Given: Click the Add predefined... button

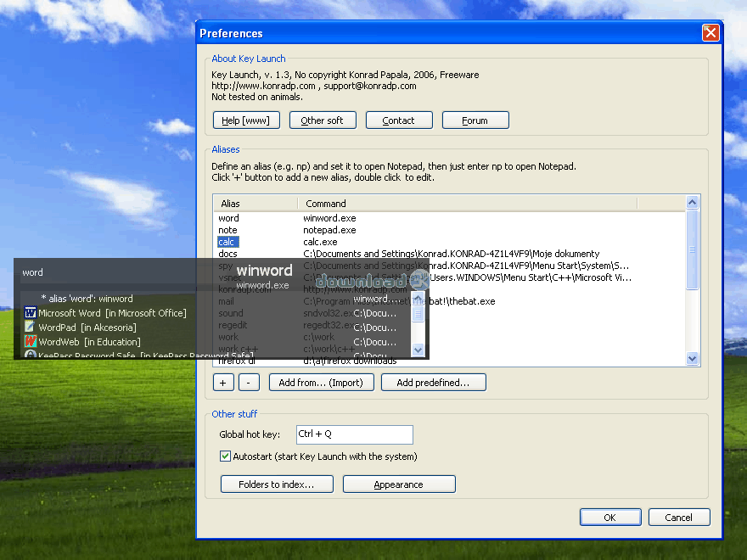Looking at the screenshot, I should pos(433,383).
